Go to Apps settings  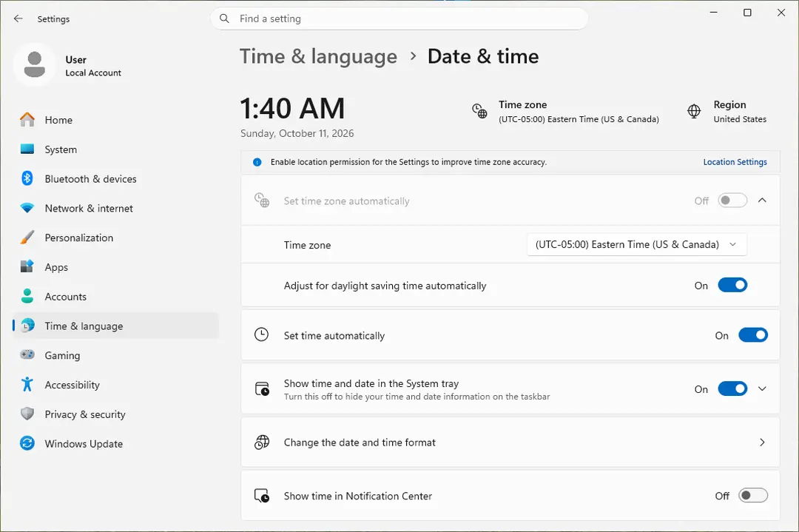[x=115, y=267]
